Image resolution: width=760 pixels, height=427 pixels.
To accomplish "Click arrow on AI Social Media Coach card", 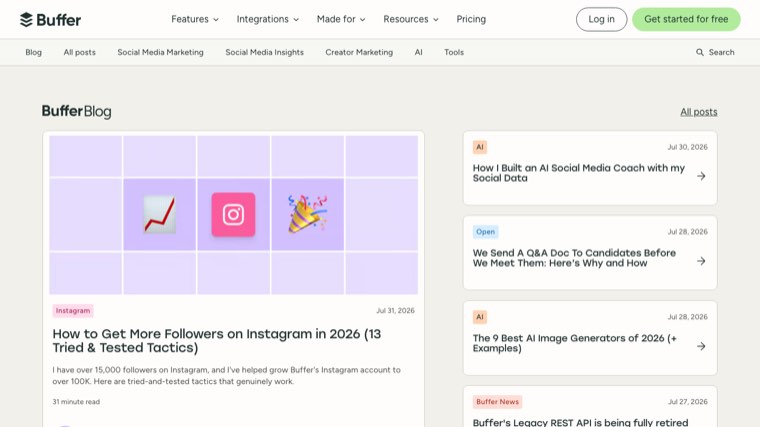I will pyautogui.click(x=701, y=176).
